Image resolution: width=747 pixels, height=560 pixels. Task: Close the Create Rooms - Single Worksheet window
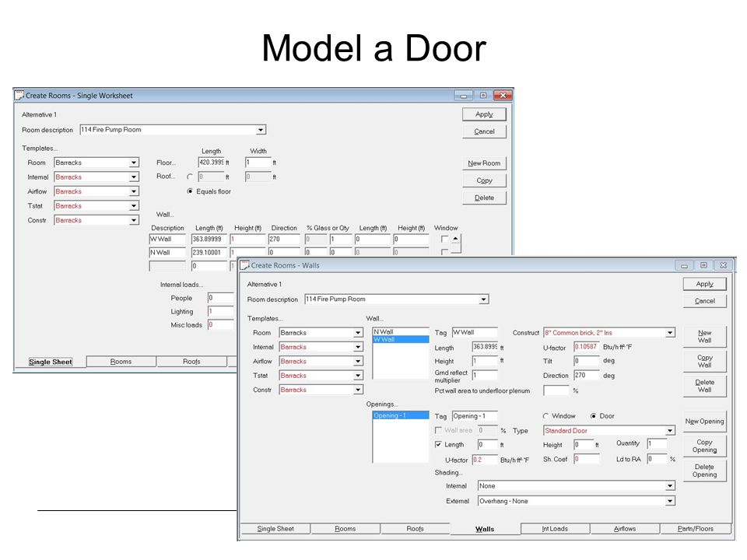click(x=502, y=95)
